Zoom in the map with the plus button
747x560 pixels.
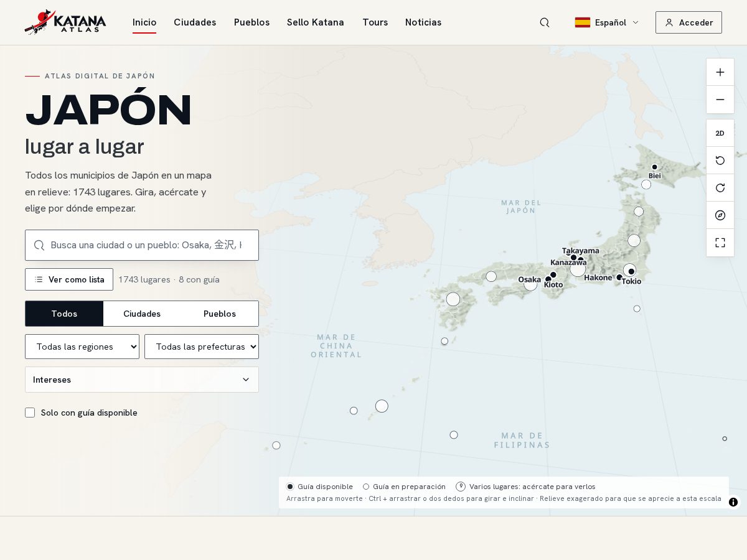(720, 72)
